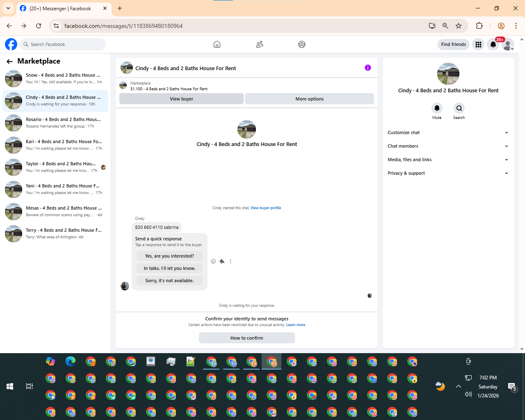525x420 pixels.
Task: Open Kari's house rental conversation
Action: pos(55,145)
